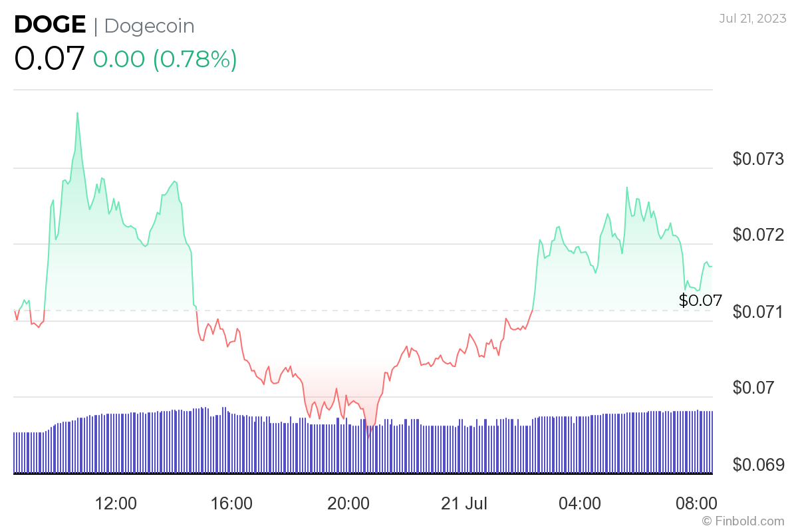Click the large 0.07 price value
The image size is (798, 532).
tap(49, 59)
